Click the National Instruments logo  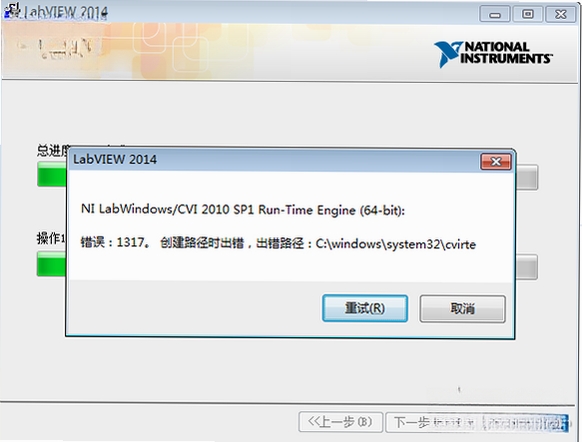[x=493, y=54]
